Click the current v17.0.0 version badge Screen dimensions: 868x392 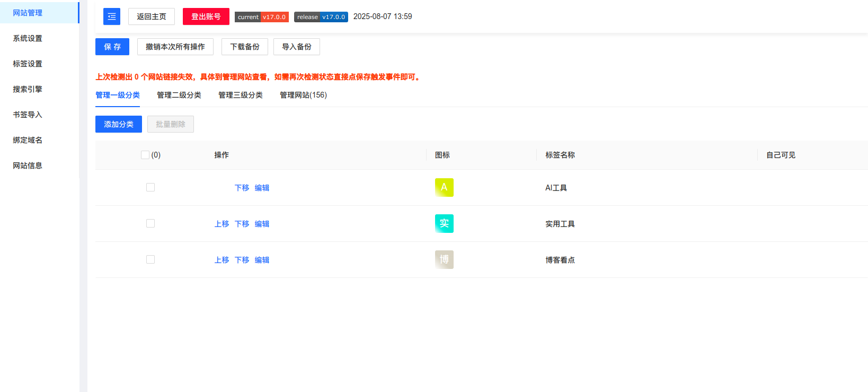click(x=262, y=17)
